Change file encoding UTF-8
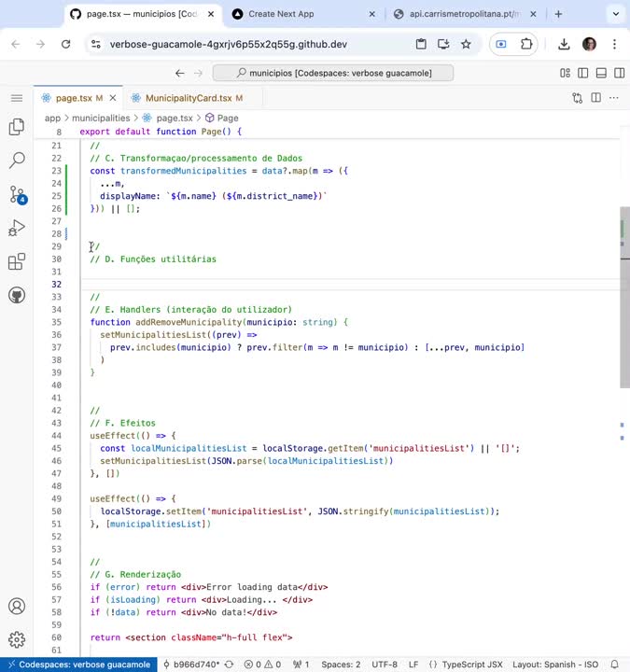 (x=385, y=665)
